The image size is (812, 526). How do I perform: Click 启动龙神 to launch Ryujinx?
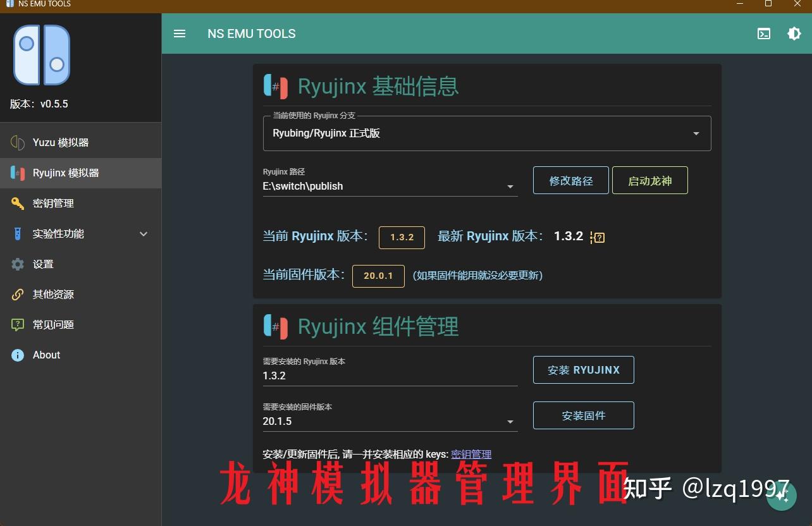click(x=649, y=180)
